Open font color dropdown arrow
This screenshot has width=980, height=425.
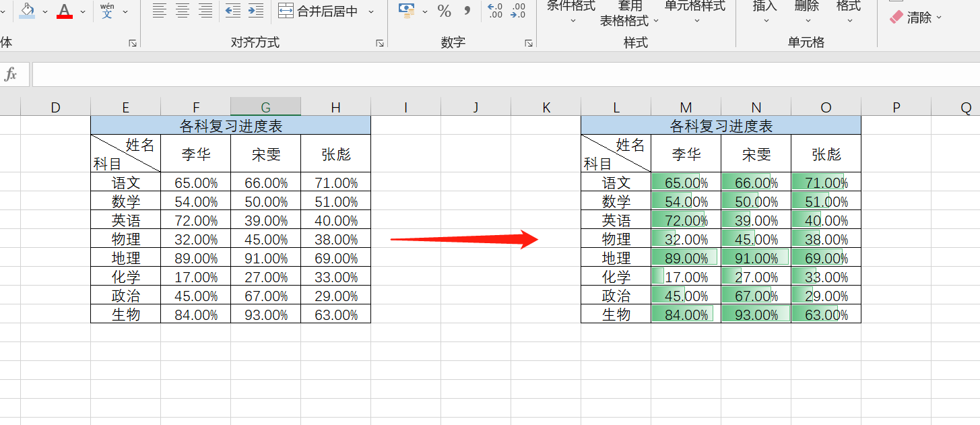click(83, 11)
